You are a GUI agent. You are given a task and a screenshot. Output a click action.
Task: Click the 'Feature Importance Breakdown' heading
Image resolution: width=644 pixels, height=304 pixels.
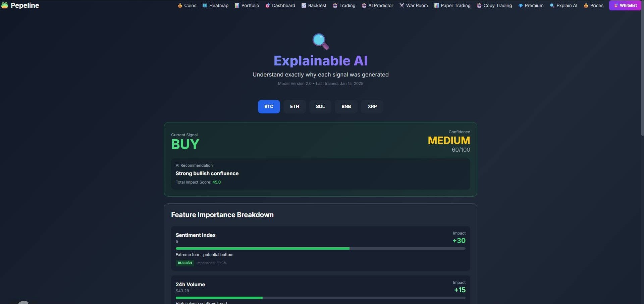click(222, 215)
